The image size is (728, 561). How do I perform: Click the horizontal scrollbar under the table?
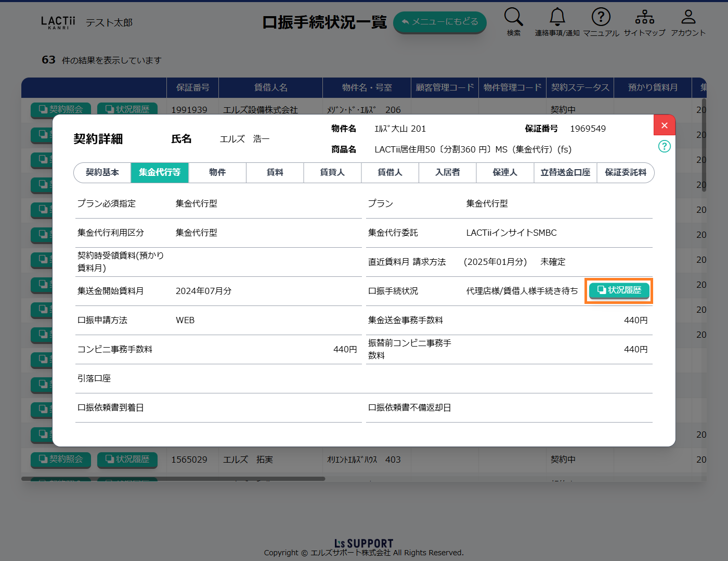(x=173, y=479)
